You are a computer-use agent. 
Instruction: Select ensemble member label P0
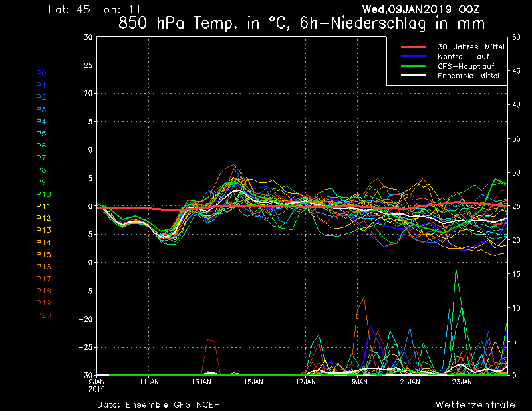tap(41, 73)
